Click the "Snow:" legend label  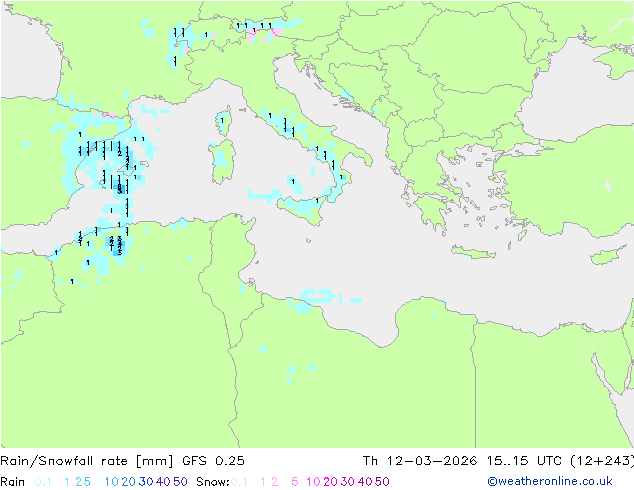[x=213, y=482]
